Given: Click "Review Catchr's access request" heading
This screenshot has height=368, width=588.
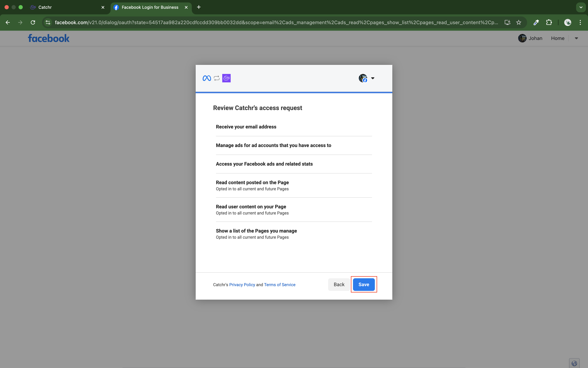Looking at the screenshot, I should pyautogui.click(x=258, y=108).
